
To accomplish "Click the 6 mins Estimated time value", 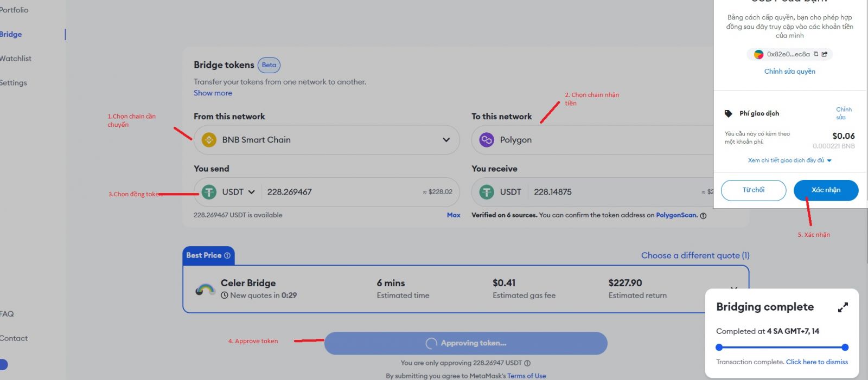I will point(391,283).
